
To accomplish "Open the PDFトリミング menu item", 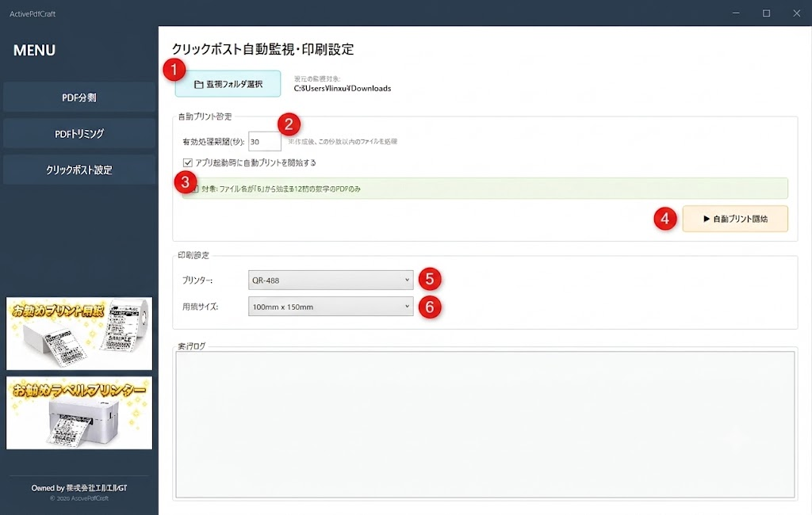I will coord(79,134).
